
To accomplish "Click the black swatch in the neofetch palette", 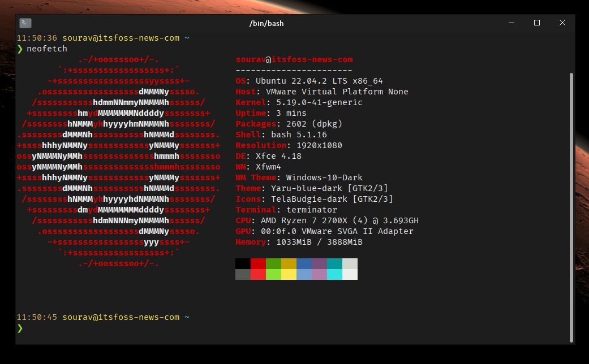I will point(242,263).
